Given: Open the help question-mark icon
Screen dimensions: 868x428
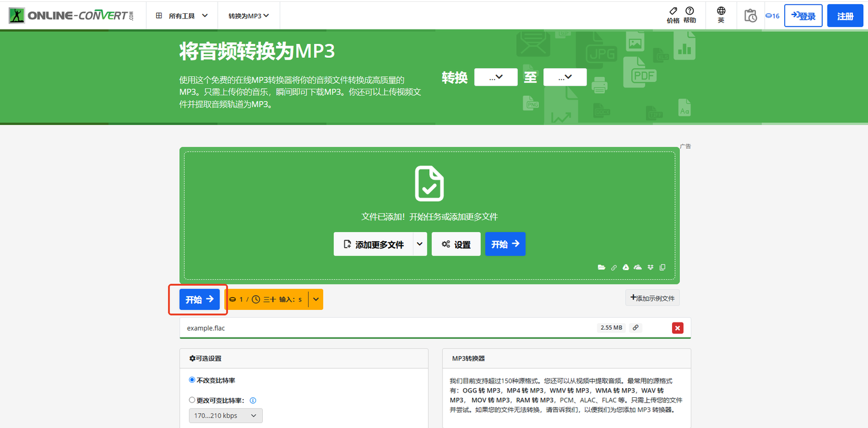Looking at the screenshot, I should [690, 11].
